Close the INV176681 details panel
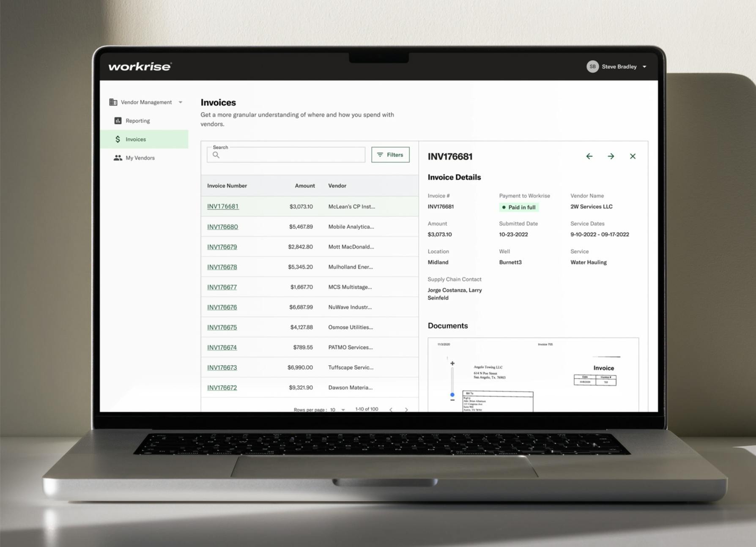Image resolution: width=756 pixels, height=547 pixels. pyautogui.click(x=633, y=156)
